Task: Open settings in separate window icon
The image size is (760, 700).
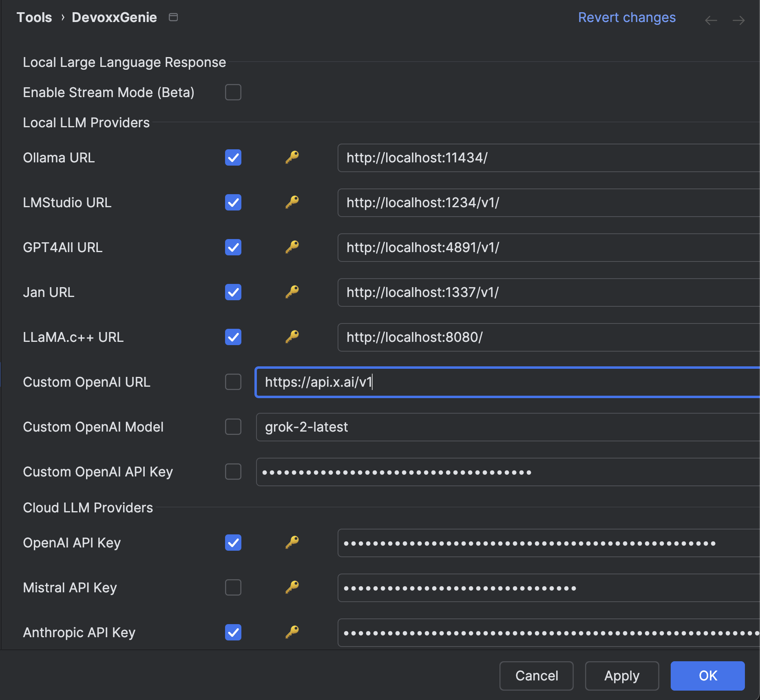Action: point(173,17)
